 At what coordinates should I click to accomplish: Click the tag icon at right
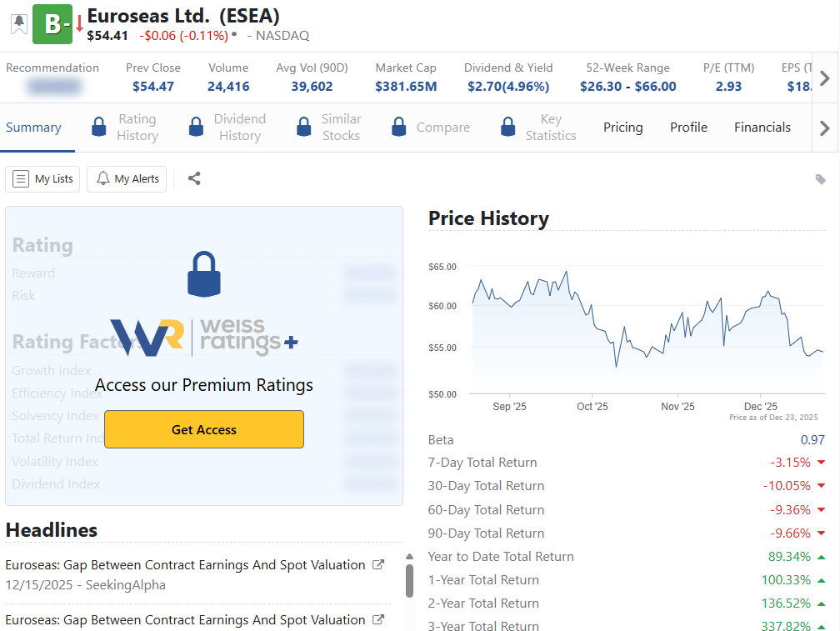coord(820,179)
